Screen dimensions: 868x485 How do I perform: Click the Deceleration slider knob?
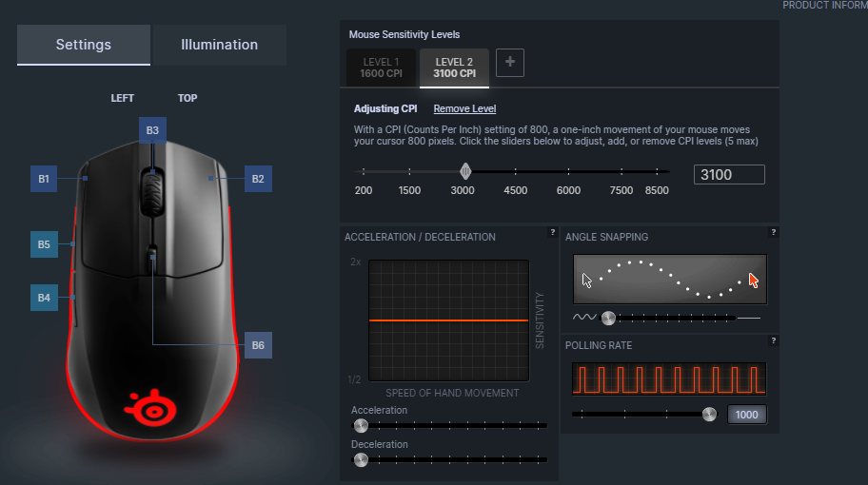pos(361,459)
